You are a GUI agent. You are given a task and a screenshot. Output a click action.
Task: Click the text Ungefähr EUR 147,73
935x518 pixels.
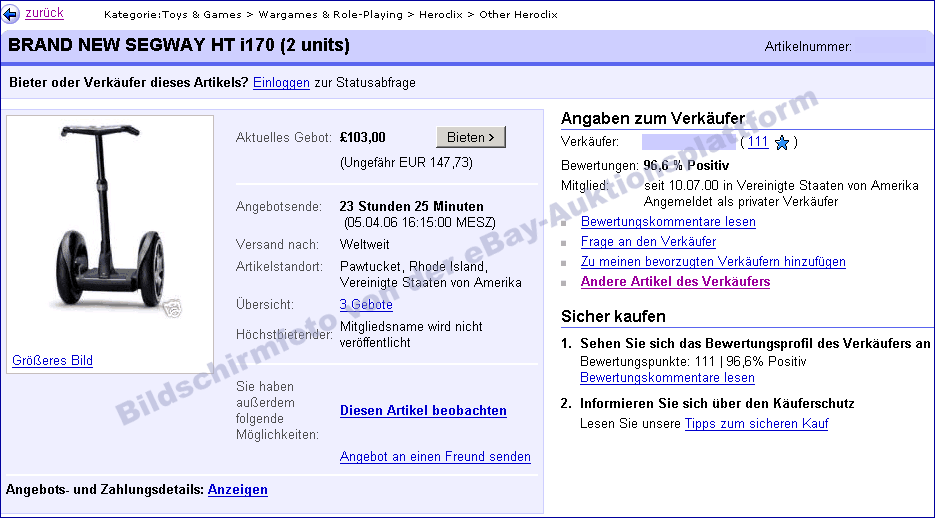click(406, 163)
